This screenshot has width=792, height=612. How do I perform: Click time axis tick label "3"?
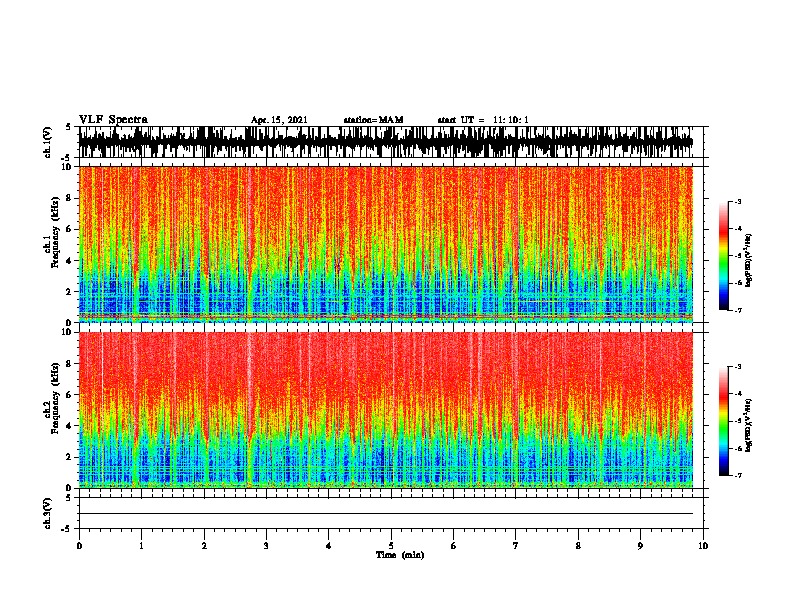coord(266,546)
